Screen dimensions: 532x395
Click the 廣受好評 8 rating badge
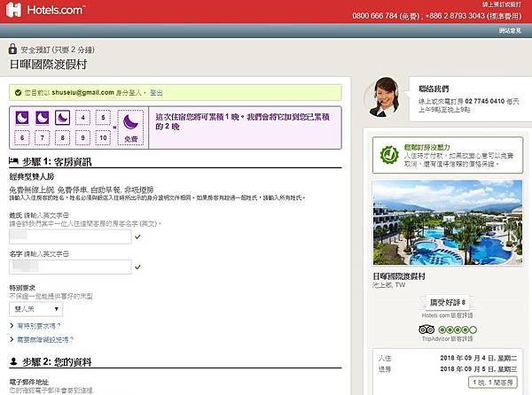click(448, 302)
